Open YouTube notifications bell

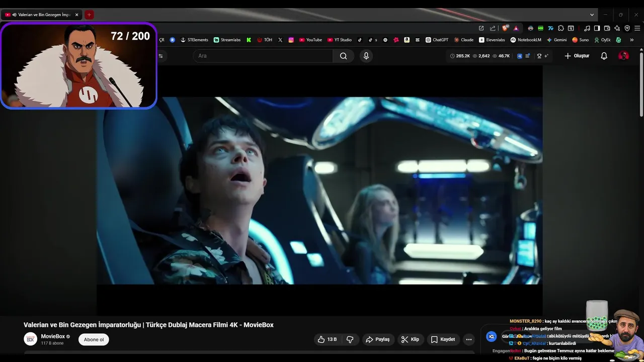coord(604,56)
